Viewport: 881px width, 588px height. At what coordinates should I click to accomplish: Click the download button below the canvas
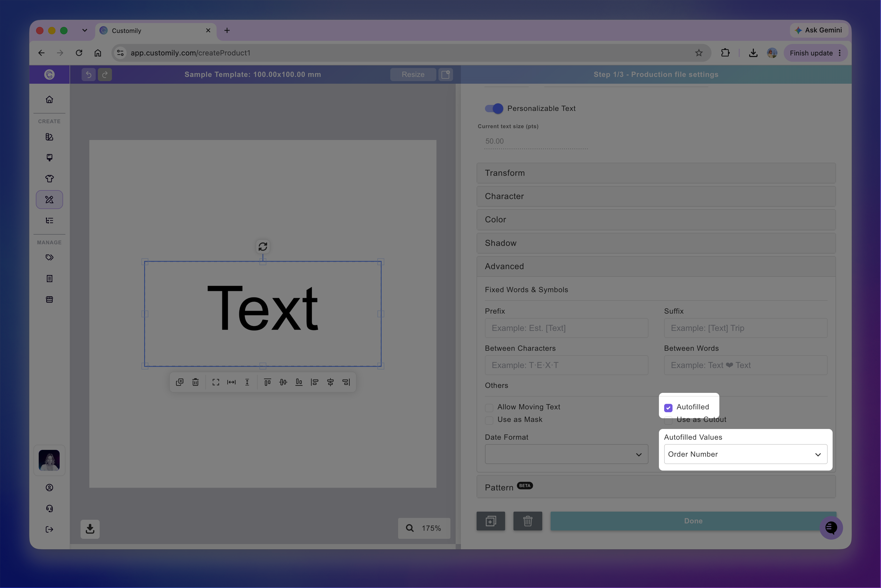(90, 529)
